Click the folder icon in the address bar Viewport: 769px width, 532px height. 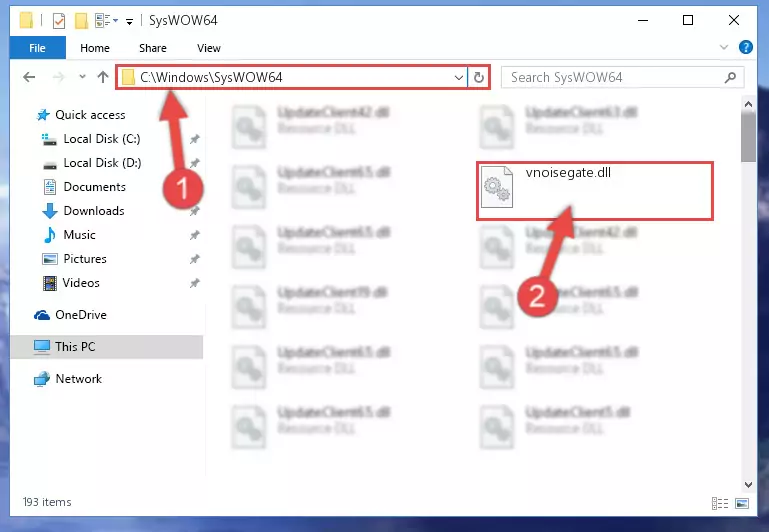128,77
